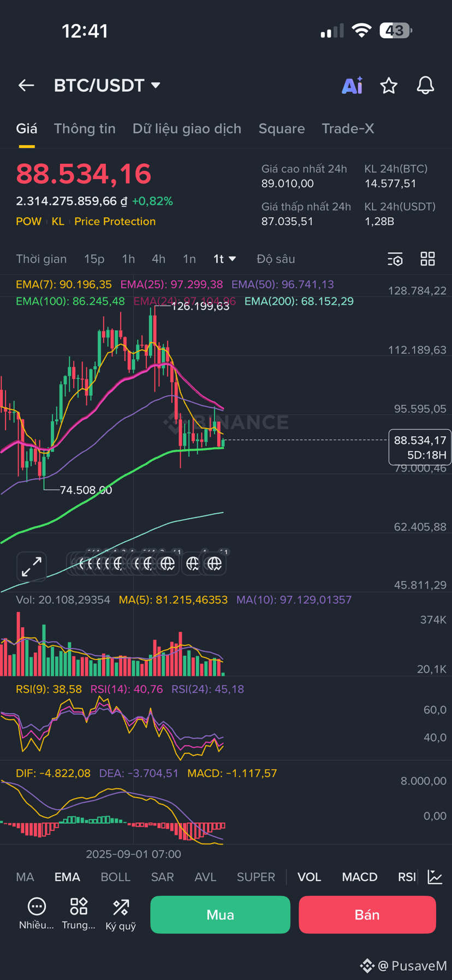The height and width of the screenshot is (980, 452).
Task: Open the Nhiều... more options icon
Action: tap(37, 913)
